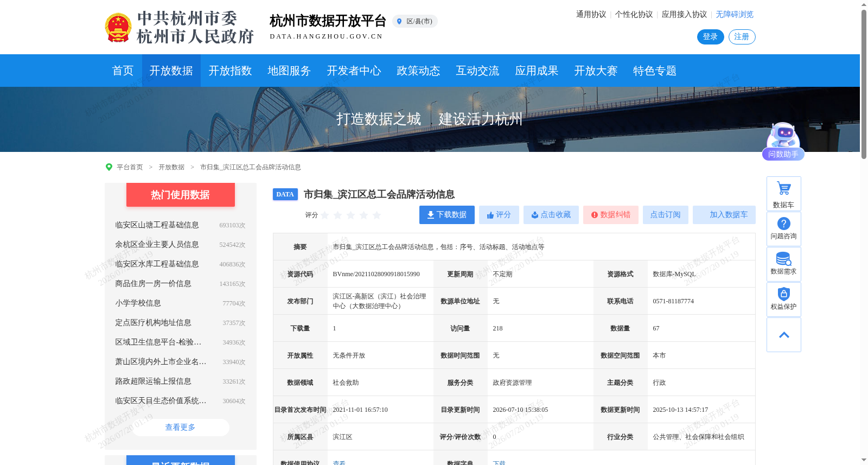Viewport: 868px width, 465px height.
Task: Report an error via 数据纠错
Action: click(x=611, y=215)
